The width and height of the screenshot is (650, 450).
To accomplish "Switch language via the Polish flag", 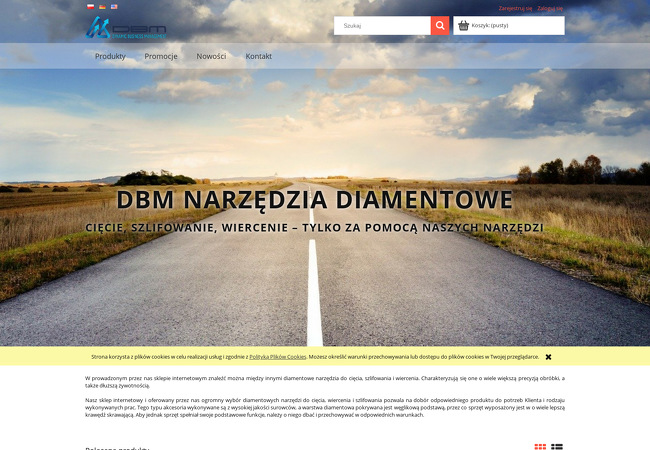I will [90, 7].
